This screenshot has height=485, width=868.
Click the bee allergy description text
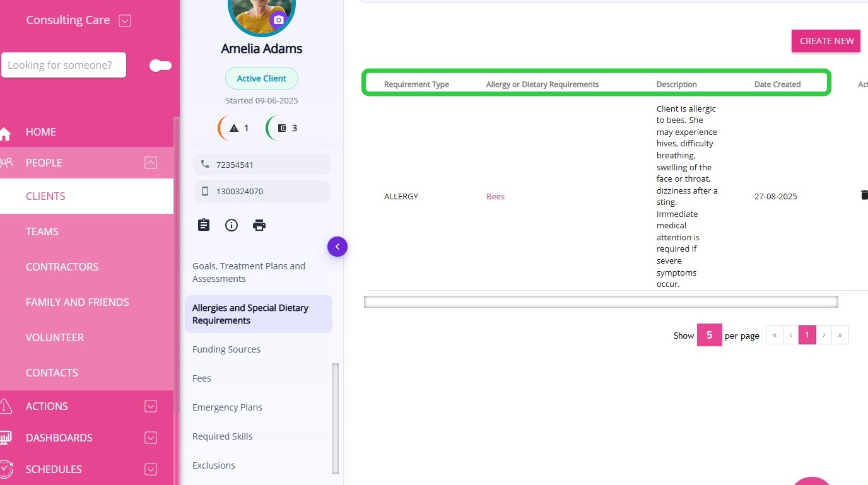coord(687,196)
